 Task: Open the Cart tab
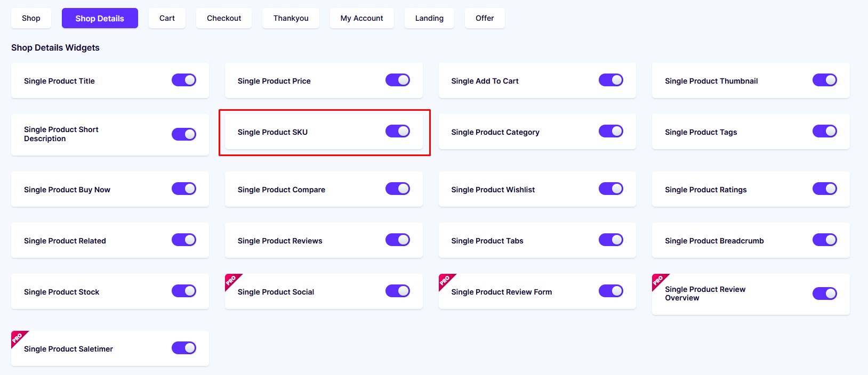click(167, 18)
